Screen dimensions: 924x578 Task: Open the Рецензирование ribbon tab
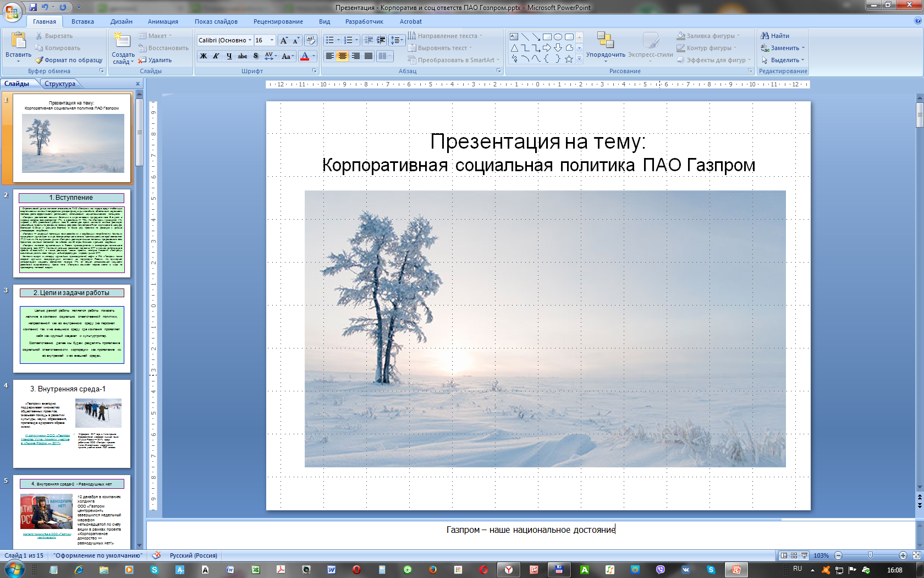click(278, 21)
